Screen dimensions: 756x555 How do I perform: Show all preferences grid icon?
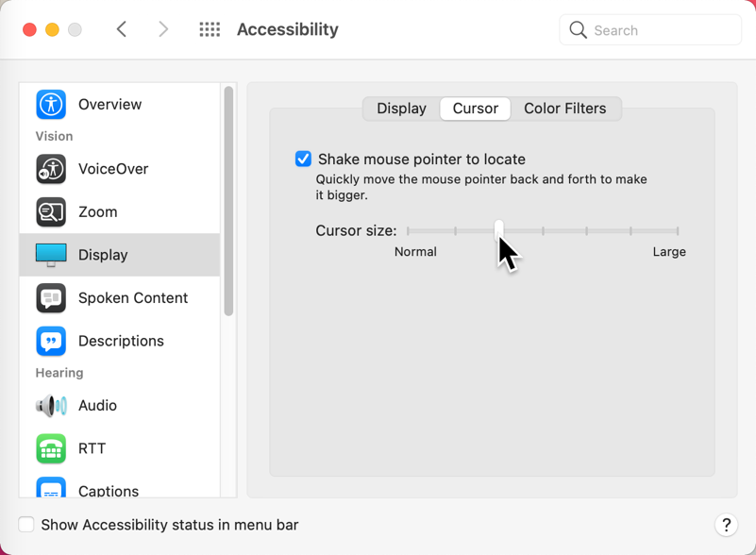coord(210,30)
